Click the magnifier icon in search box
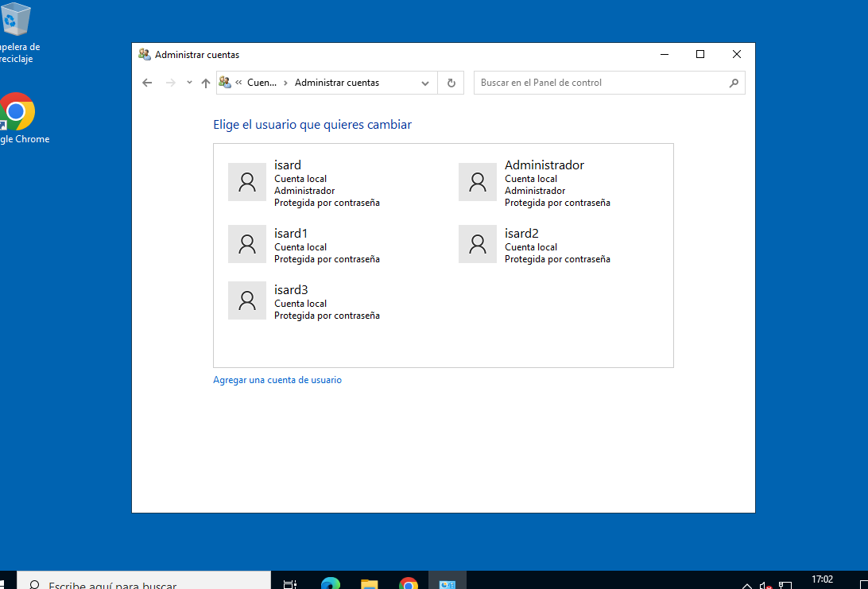This screenshot has width=868, height=589. coord(734,83)
